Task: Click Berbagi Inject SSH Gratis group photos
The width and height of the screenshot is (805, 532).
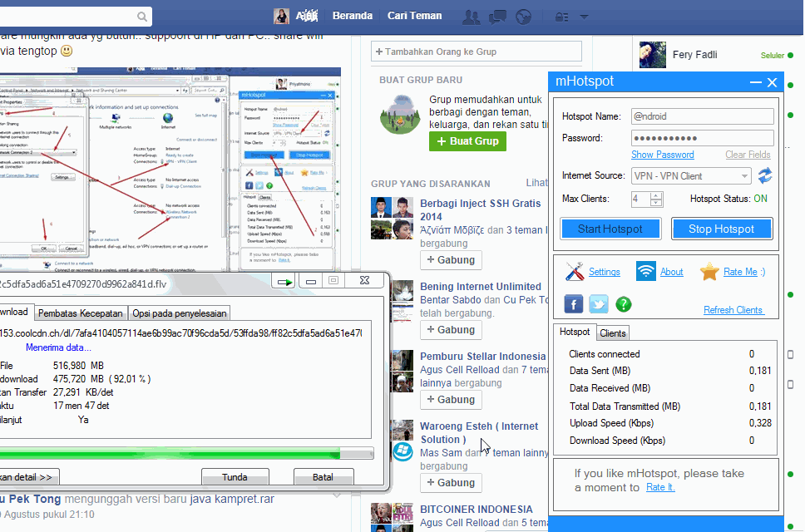Action: click(393, 218)
